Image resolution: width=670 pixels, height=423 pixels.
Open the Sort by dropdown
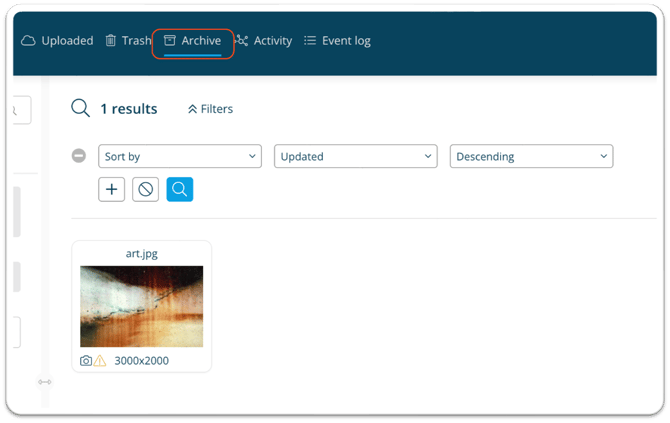(x=179, y=156)
